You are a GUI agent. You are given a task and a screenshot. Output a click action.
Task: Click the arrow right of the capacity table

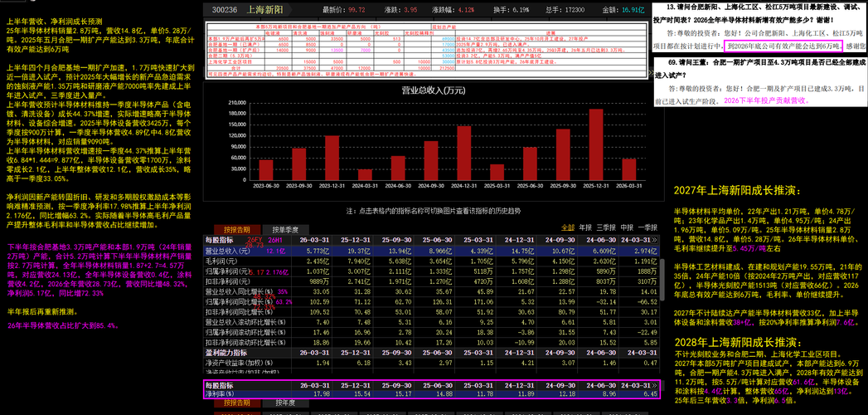(652, 72)
